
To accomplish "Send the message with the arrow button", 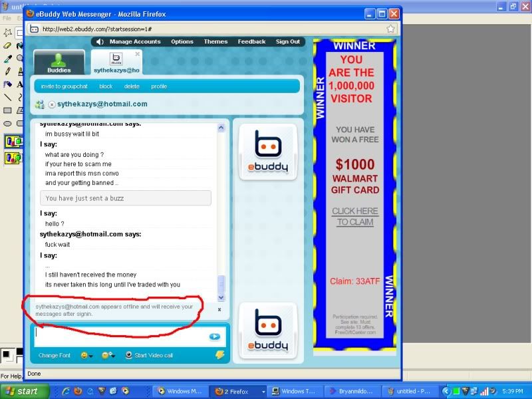I will click(x=215, y=336).
